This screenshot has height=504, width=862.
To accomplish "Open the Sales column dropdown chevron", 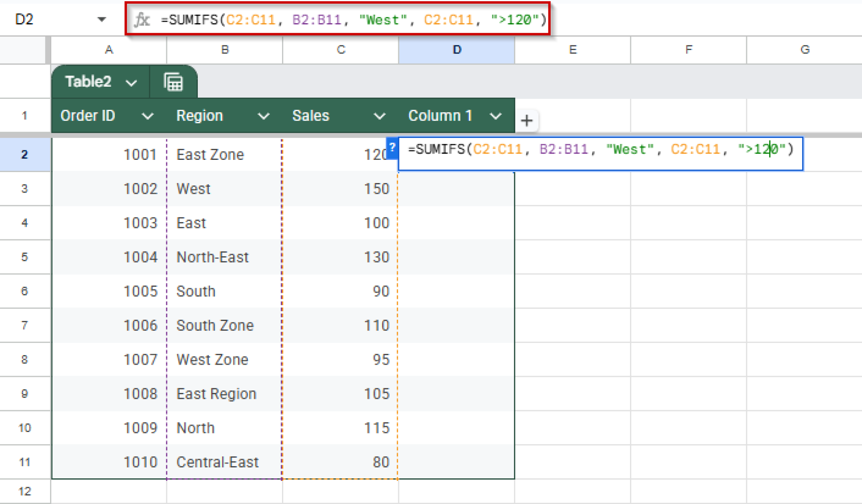I will pyautogui.click(x=379, y=116).
